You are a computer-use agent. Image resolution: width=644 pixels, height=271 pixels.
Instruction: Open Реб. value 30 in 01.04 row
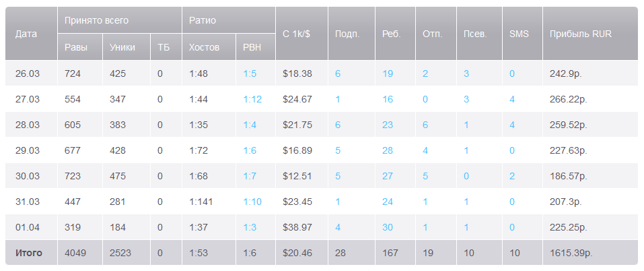click(x=388, y=227)
